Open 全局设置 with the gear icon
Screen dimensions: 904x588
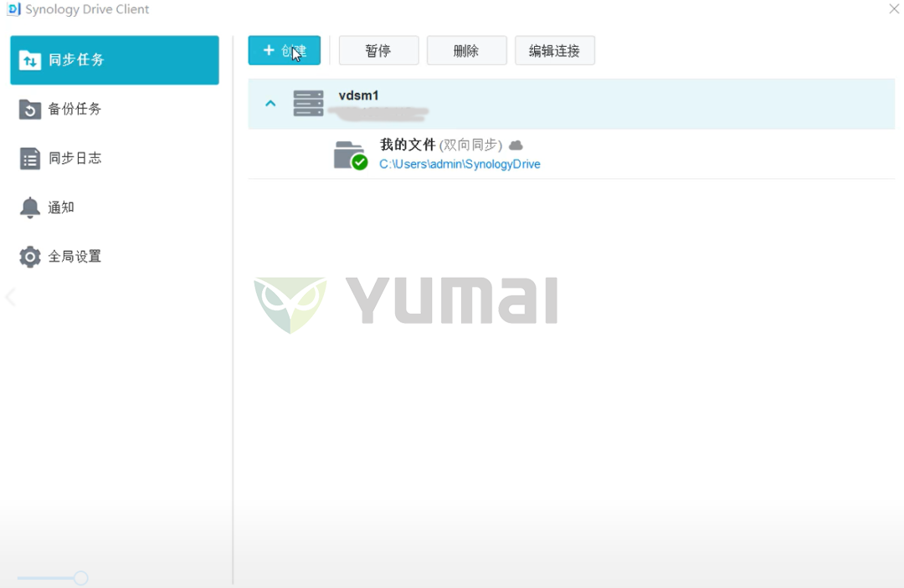coord(29,257)
